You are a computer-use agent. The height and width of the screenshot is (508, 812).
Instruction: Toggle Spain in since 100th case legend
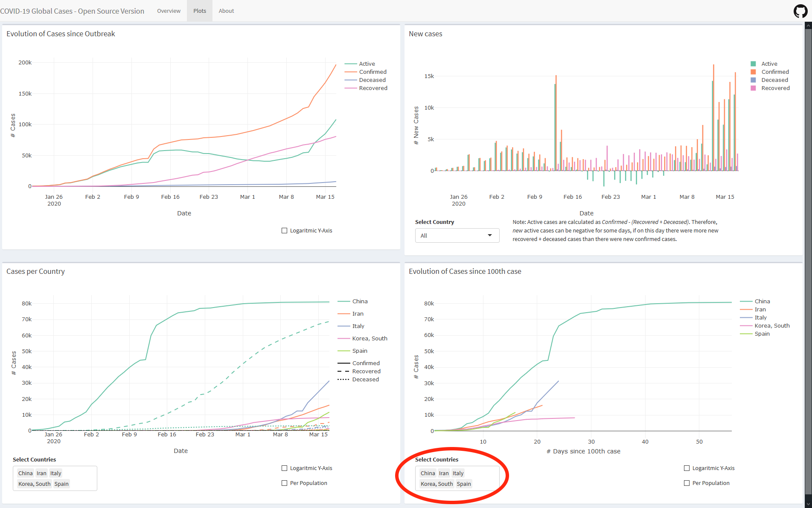click(x=755, y=334)
